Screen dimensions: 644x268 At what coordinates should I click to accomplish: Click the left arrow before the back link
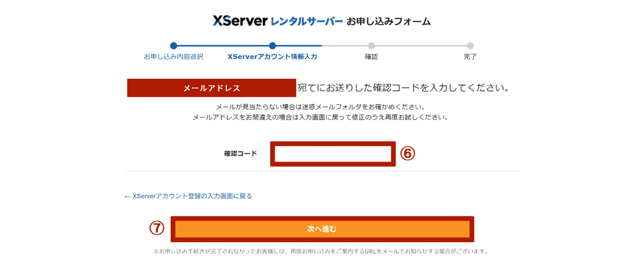127,196
